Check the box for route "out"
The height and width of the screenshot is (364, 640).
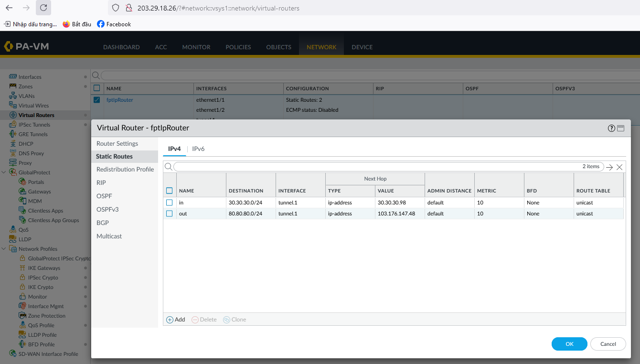[x=169, y=214]
